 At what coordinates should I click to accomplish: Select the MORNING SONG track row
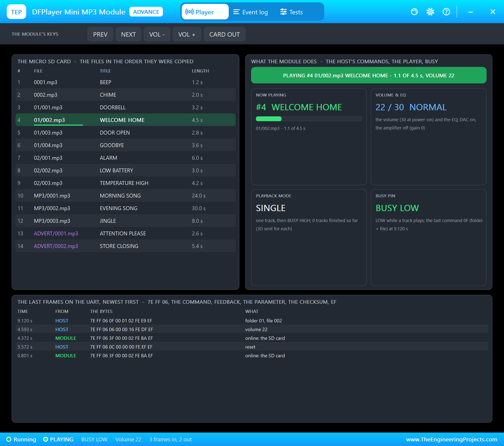coord(125,195)
